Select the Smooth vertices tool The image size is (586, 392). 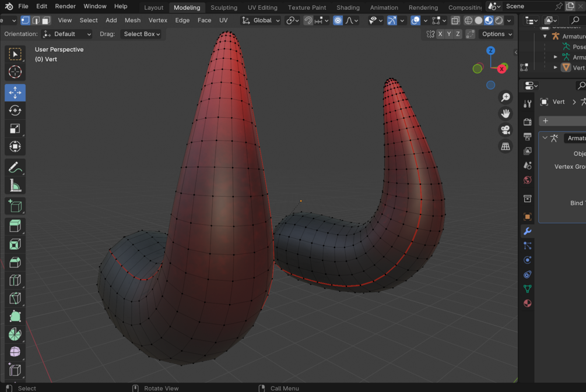point(15,352)
